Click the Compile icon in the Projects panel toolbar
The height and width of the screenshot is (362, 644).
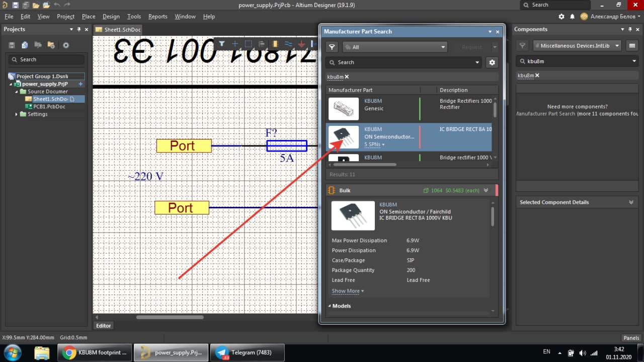click(x=25, y=45)
